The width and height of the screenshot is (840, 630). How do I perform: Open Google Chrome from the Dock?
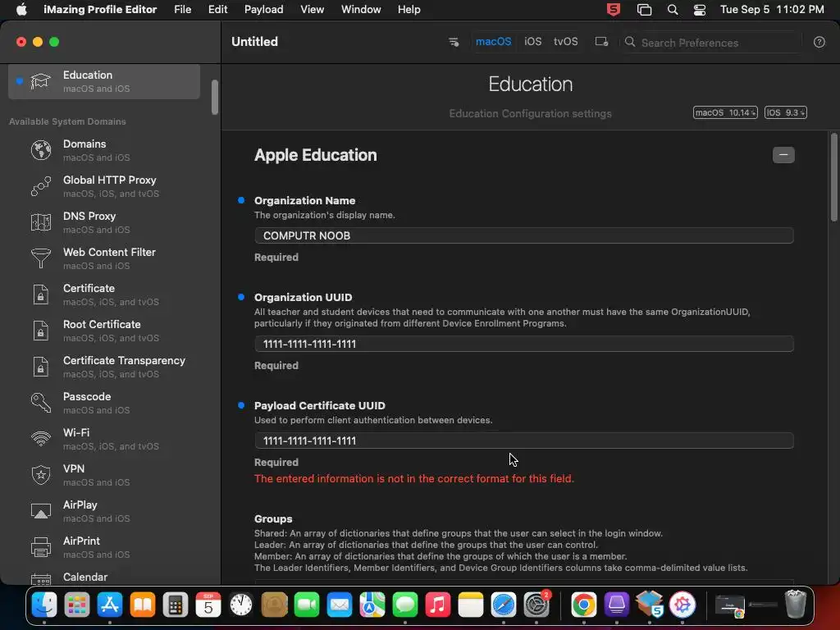coord(583,605)
